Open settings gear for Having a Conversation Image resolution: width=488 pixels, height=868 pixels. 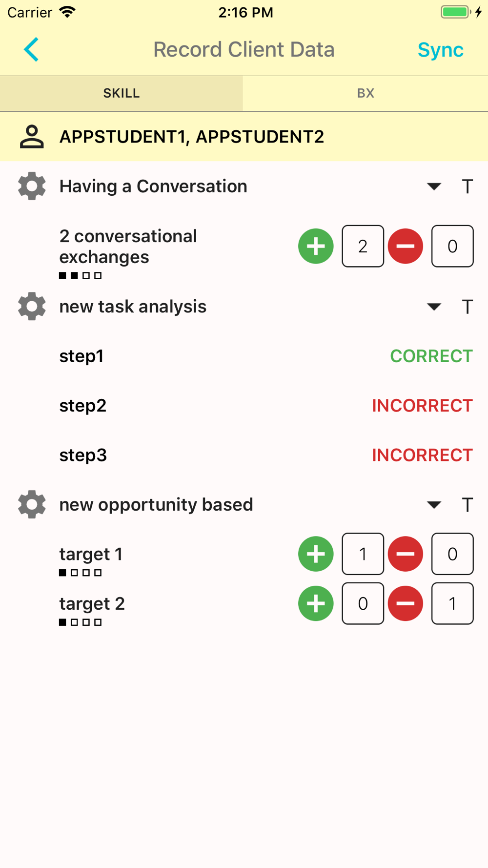32,186
